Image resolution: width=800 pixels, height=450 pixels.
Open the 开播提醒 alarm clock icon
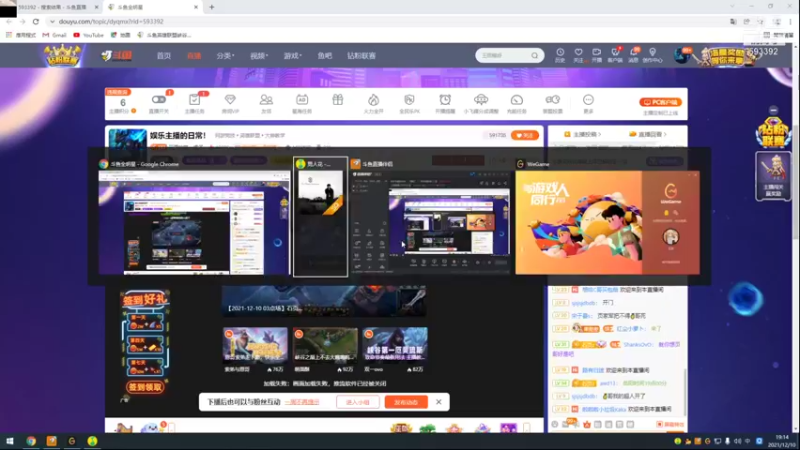tap(445, 100)
